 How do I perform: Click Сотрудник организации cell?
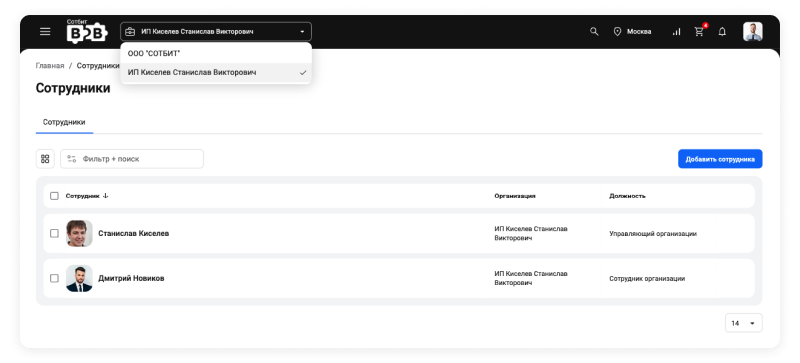coord(647,279)
